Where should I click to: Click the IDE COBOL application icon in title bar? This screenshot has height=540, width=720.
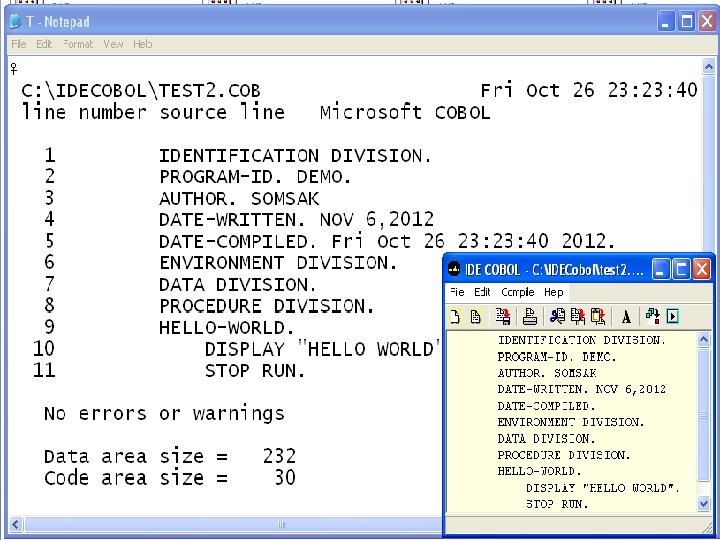click(x=454, y=269)
